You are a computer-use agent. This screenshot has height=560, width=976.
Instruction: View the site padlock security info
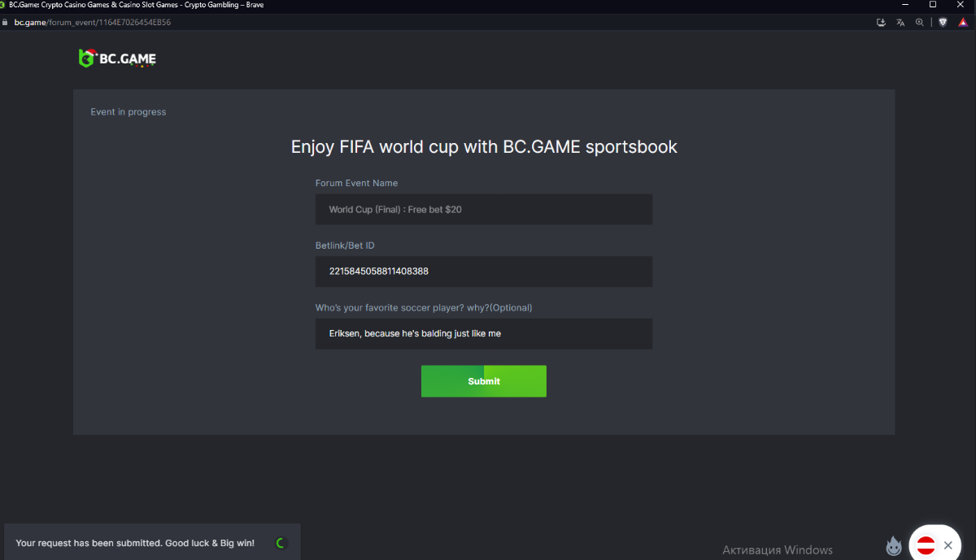pyautogui.click(x=6, y=22)
